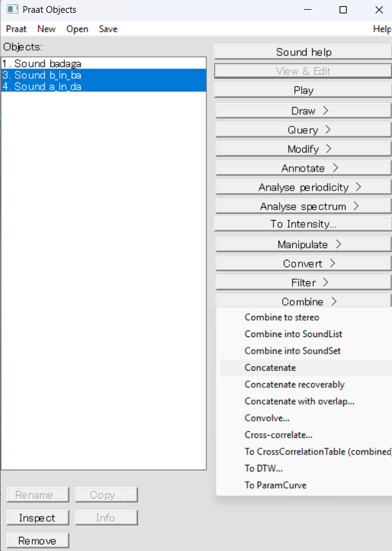This screenshot has width=392, height=551.
Task: Expand the Query submenu button
Action: click(x=303, y=130)
